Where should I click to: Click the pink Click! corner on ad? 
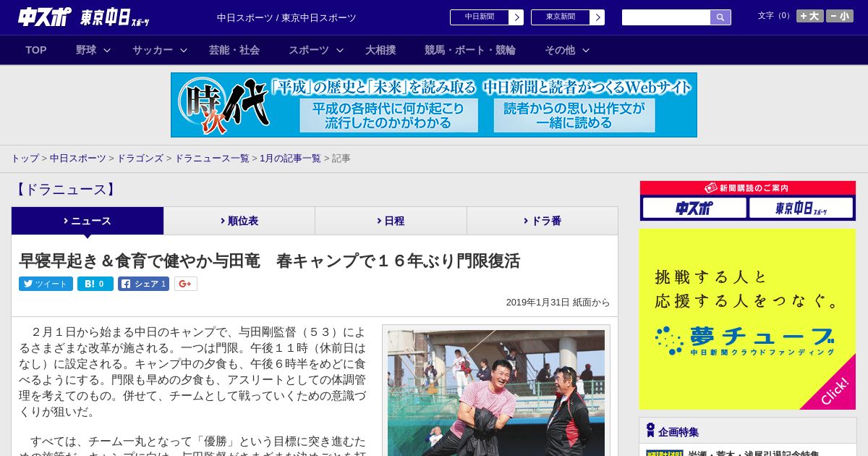pos(833,389)
